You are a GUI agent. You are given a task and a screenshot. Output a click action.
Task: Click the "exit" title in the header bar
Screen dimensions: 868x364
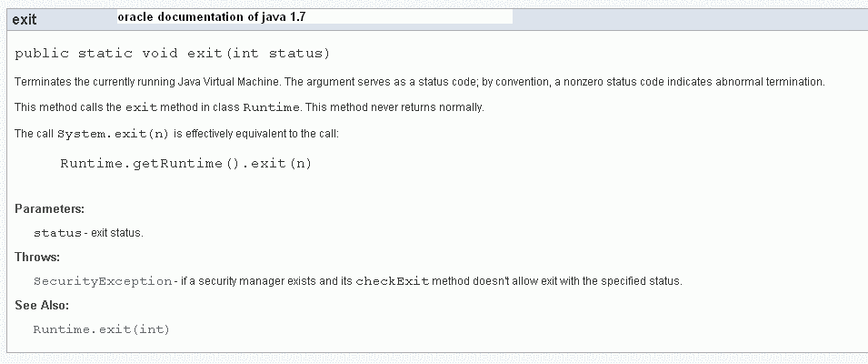(x=25, y=19)
